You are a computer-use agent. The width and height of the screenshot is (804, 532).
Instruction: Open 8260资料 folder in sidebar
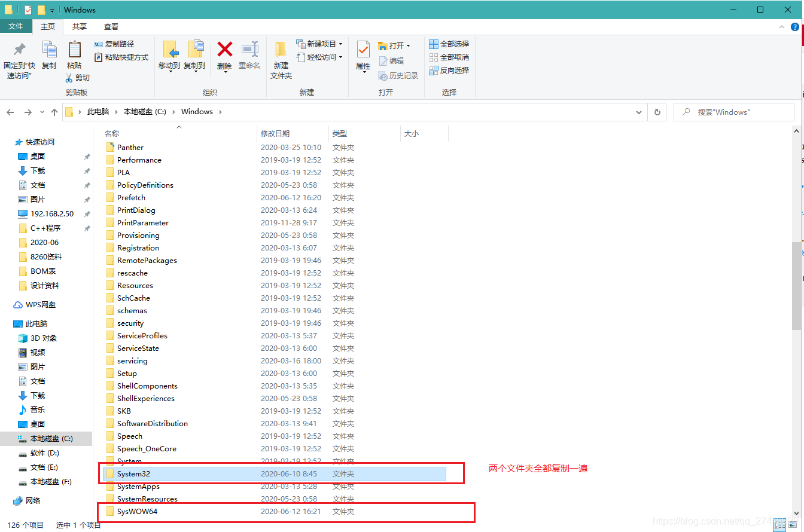coord(46,257)
